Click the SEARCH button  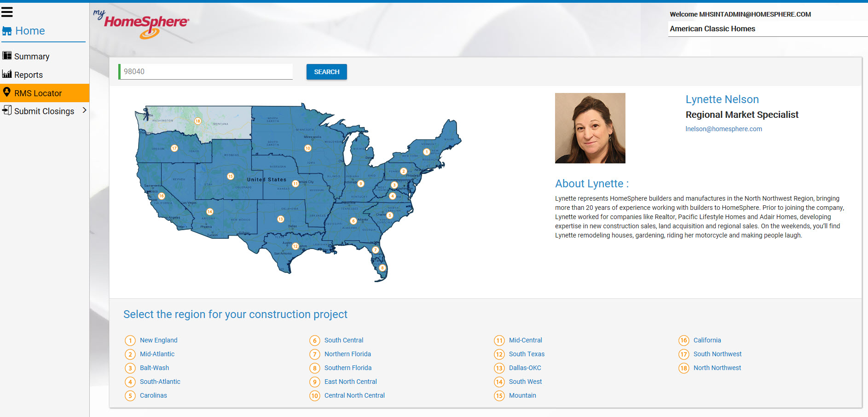[x=327, y=72]
